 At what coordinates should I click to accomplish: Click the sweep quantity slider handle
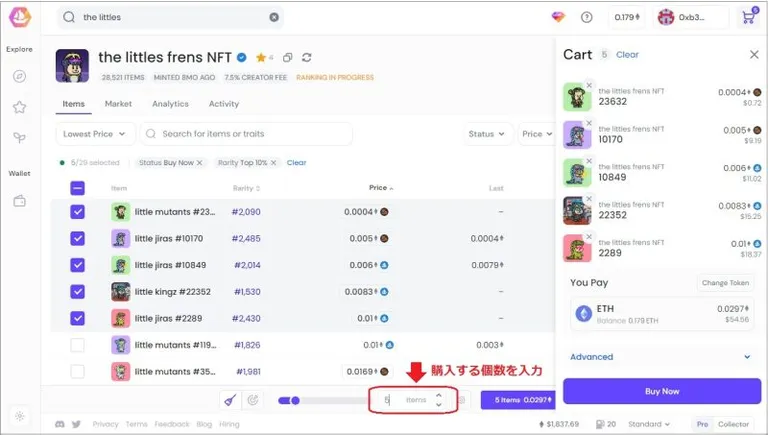click(295, 400)
